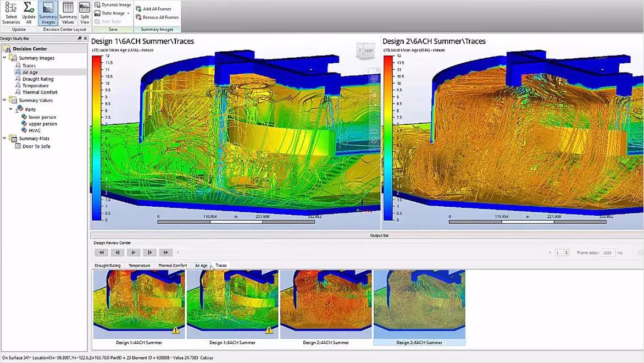Switch to the Thermal Comfort results tab
Image resolution: width=644 pixels, height=363 pixels.
(172, 265)
